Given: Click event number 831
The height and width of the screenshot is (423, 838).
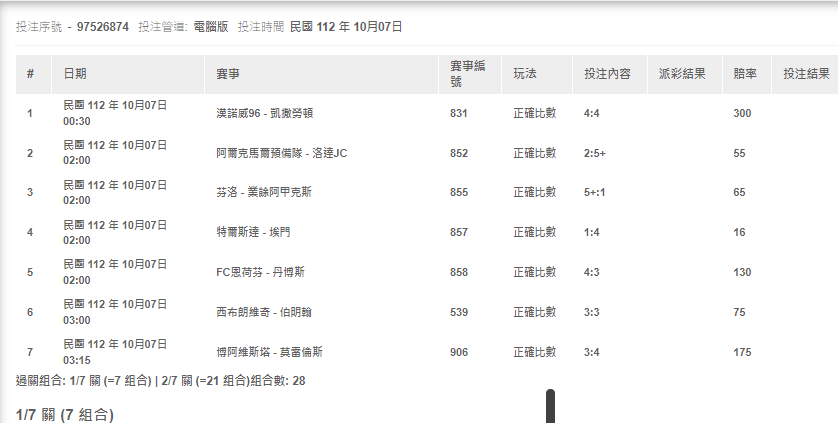Looking at the screenshot, I should coord(459,113).
